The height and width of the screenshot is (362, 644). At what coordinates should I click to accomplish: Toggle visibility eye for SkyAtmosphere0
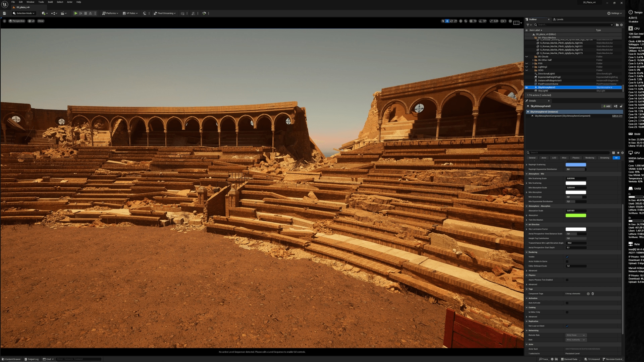coord(527,87)
